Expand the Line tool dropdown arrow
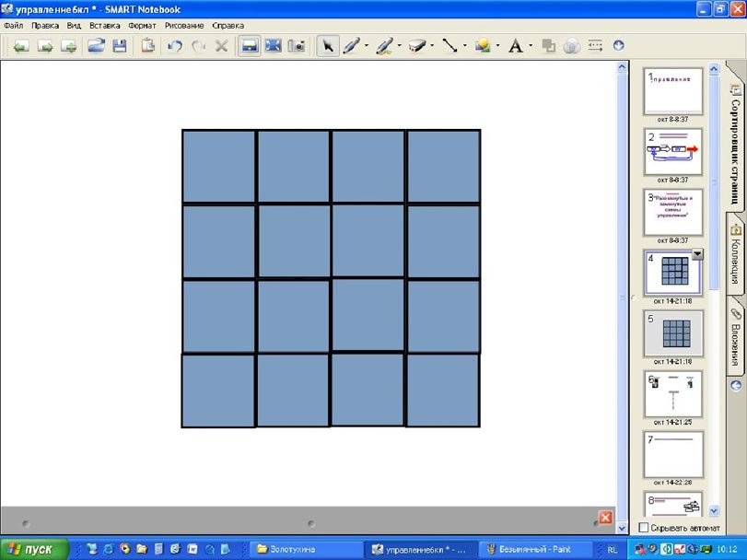The width and height of the screenshot is (747, 560). 465,45
